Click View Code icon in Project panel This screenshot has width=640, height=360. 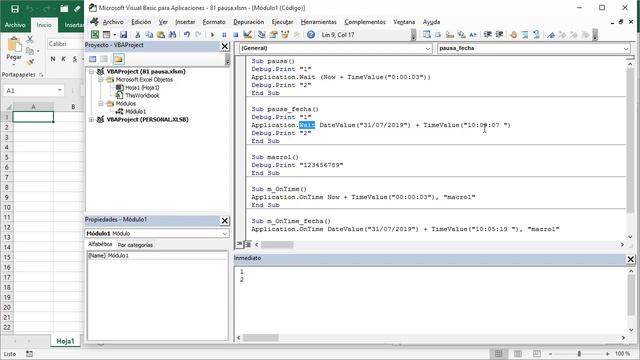(x=93, y=59)
